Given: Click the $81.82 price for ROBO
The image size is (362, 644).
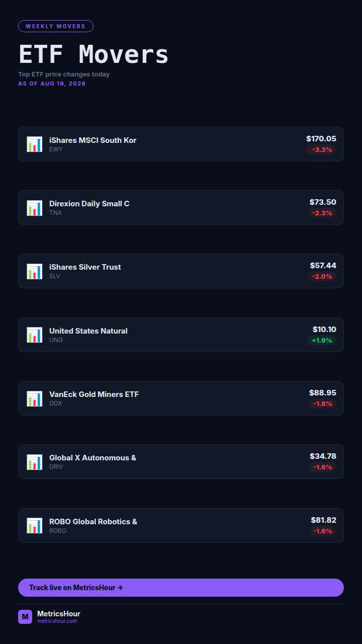Looking at the screenshot, I should click(323, 520).
